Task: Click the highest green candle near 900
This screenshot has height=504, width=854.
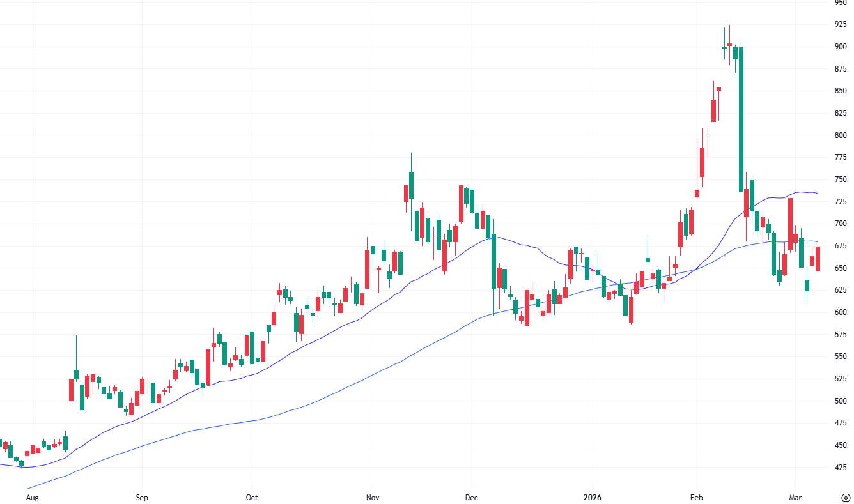Action: pos(735,54)
